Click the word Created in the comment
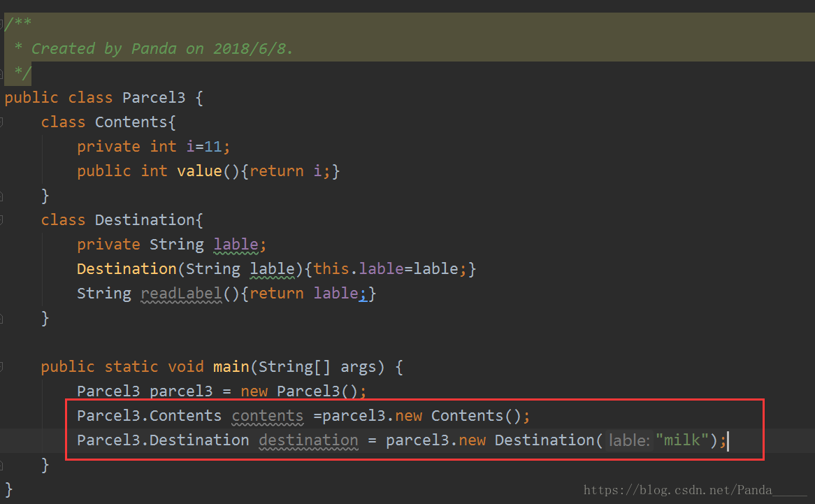The height and width of the screenshot is (504, 815). pos(63,49)
